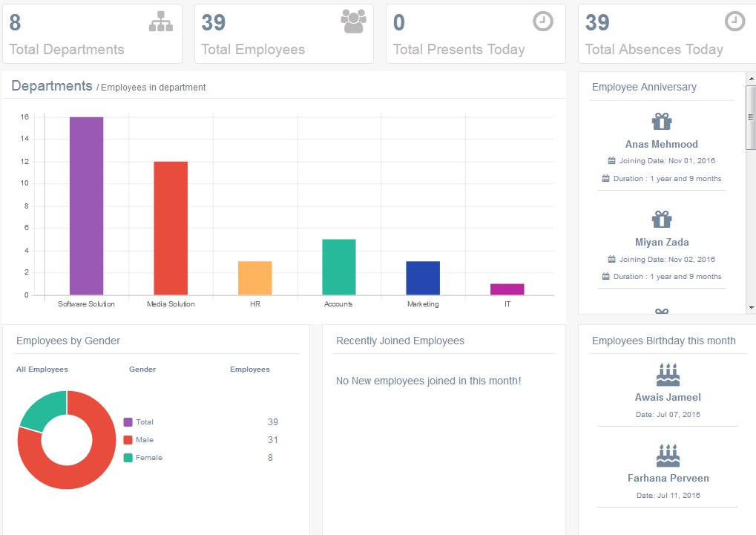Toggle the Total legend color swatch
The width and height of the screenshot is (756, 535).
click(x=128, y=422)
